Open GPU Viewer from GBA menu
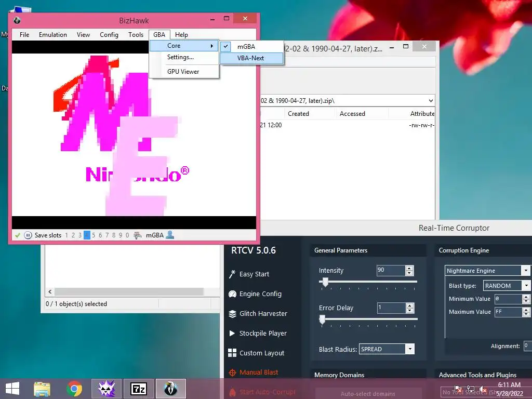The width and height of the screenshot is (532, 399). click(183, 72)
